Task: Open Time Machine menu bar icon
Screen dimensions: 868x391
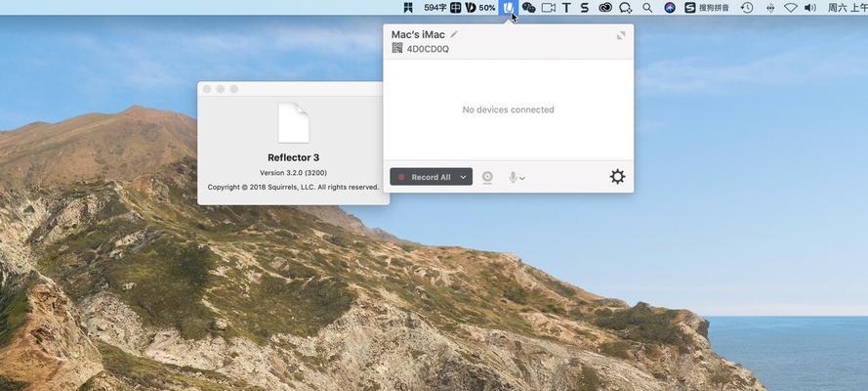Action: [747, 7]
